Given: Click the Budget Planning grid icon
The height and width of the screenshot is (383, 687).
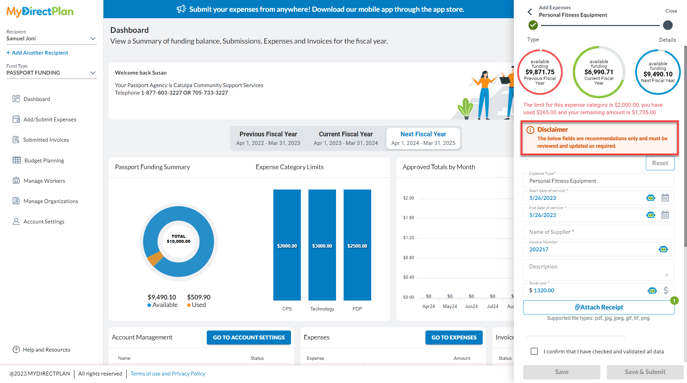Looking at the screenshot, I should click(16, 160).
